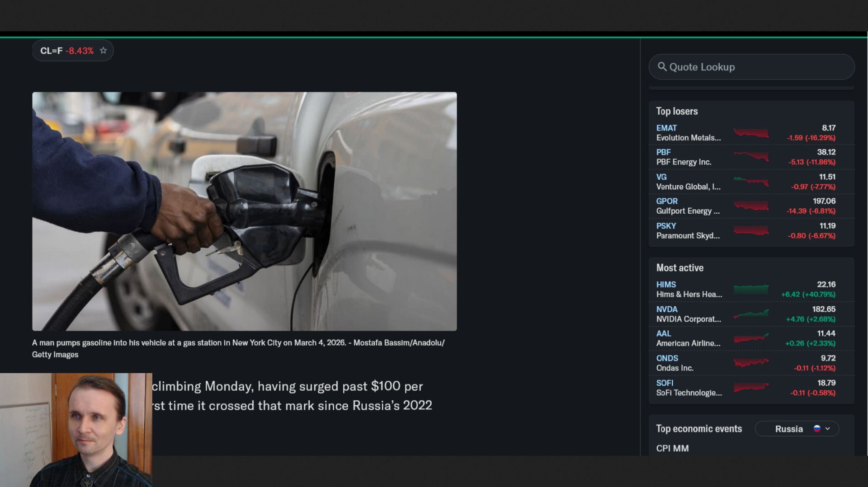Image resolution: width=868 pixels, height=487 pixels.
Task: Click Ondas Inc. company name
Action: (675, 368)
